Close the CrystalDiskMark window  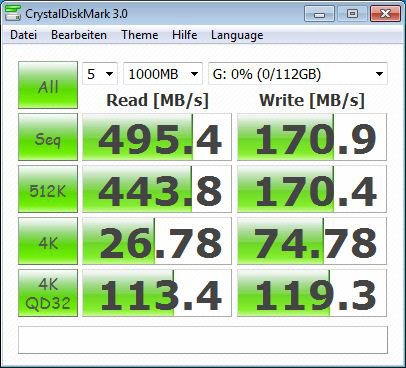click(385, 14)
